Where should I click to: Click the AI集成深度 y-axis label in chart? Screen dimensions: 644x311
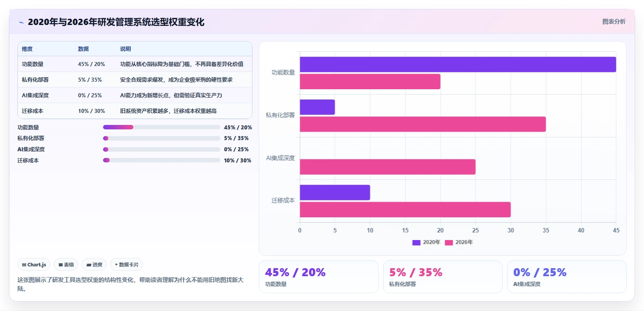281,158
